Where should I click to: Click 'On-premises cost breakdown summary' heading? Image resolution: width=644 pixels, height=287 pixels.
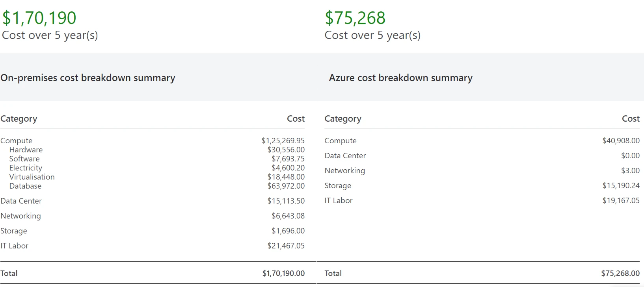(x=88, y=78)
